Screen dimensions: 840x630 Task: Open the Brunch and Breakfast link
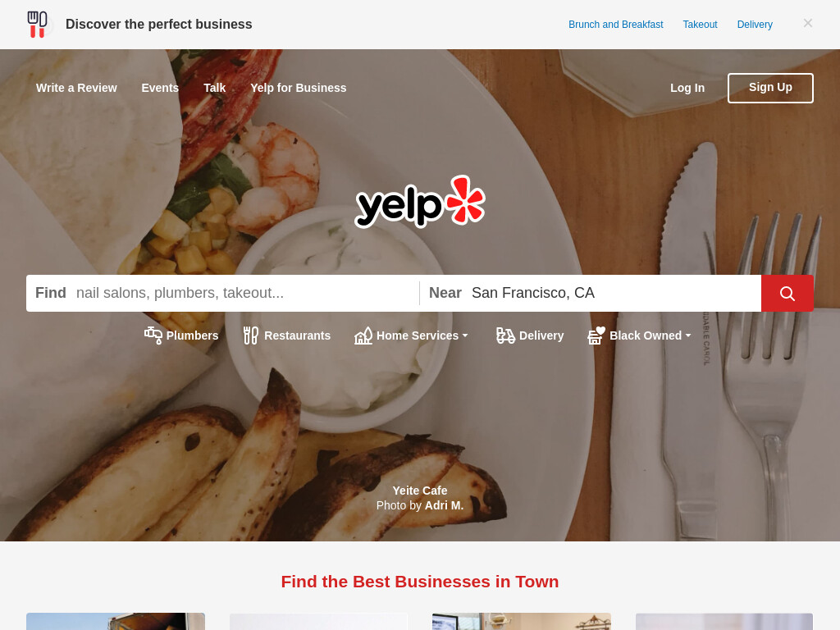click(615, 25)
